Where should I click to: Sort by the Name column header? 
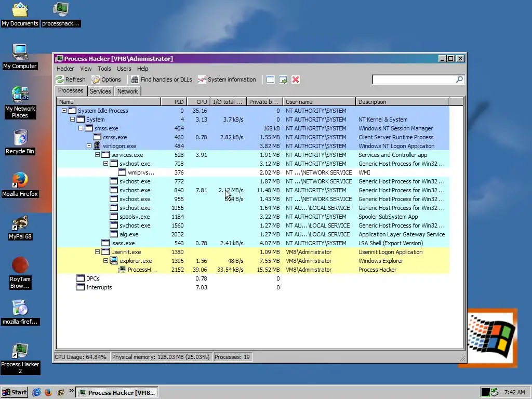[x=109, y=102]
